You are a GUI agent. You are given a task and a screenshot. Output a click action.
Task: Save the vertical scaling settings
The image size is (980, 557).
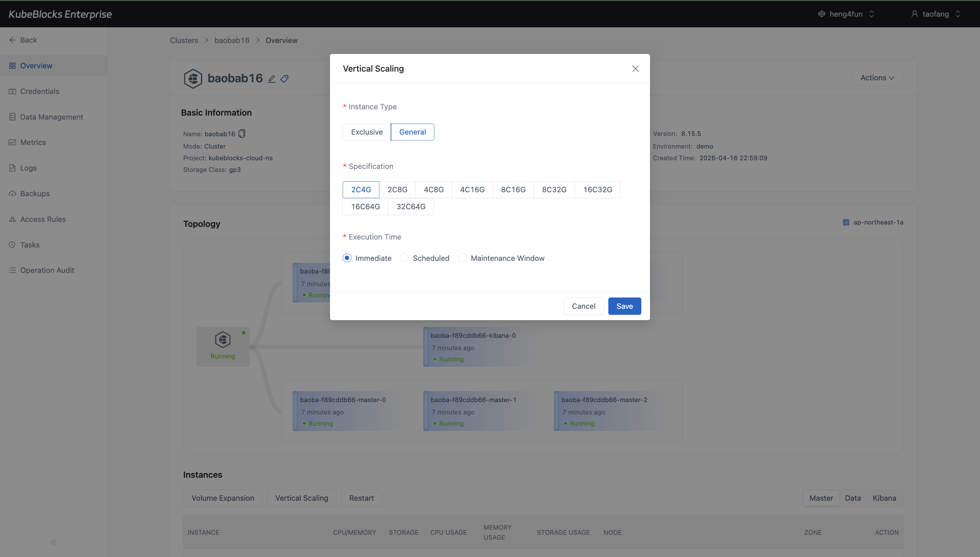coord(625,306)
